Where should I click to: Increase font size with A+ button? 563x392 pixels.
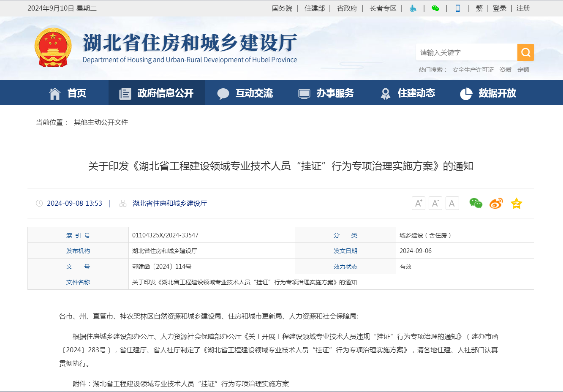[x=418, y=204]
